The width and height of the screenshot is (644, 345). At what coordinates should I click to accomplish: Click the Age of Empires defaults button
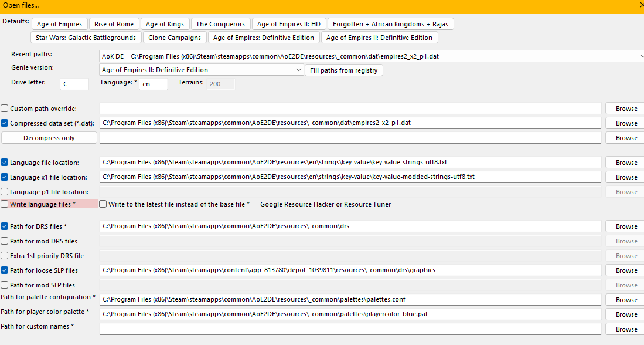tap(59, 24)
